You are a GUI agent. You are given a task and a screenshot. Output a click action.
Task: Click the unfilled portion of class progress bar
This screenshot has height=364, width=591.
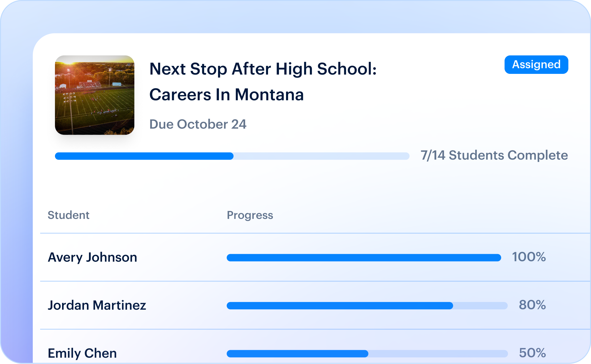pyautogui.click(x=322, y=156)
